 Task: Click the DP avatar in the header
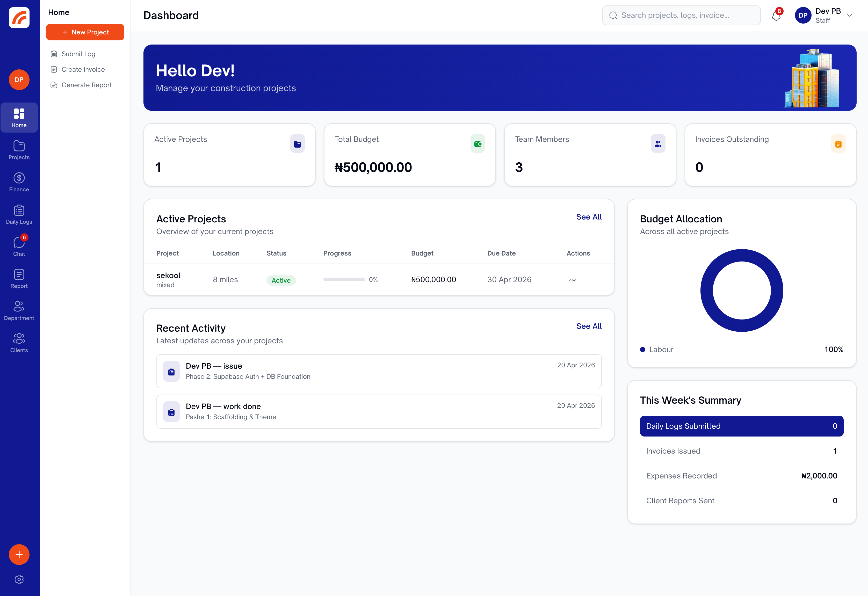point(803,15)
